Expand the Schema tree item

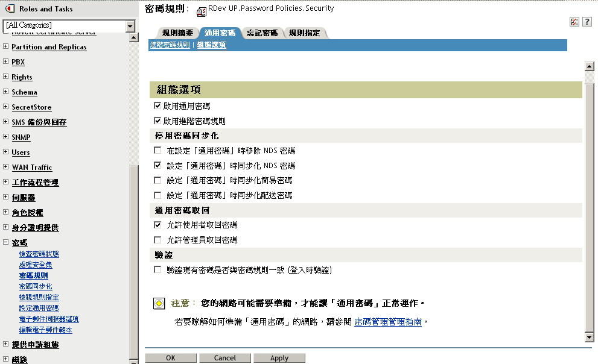tap(5, 92)
